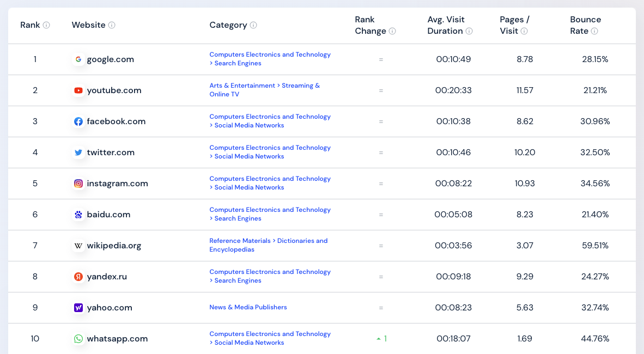
Task: Click the Instagram camera logo icon
Action: (78, 184)
